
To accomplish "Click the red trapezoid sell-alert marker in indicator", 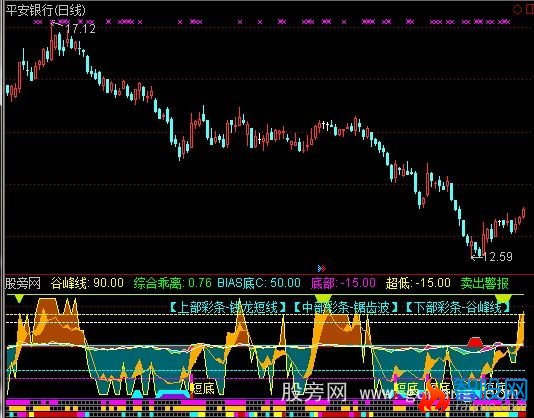I will click(475, 342).
